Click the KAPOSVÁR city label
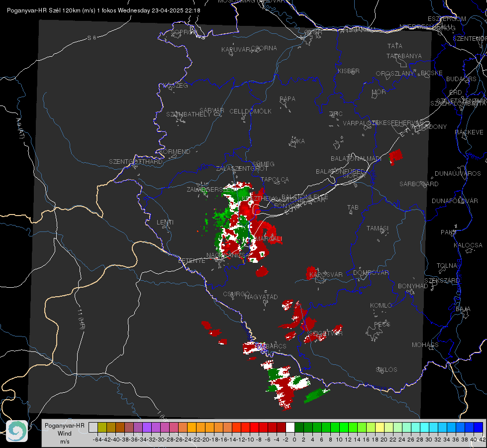The image size is (487, 448). coord(326,275)
